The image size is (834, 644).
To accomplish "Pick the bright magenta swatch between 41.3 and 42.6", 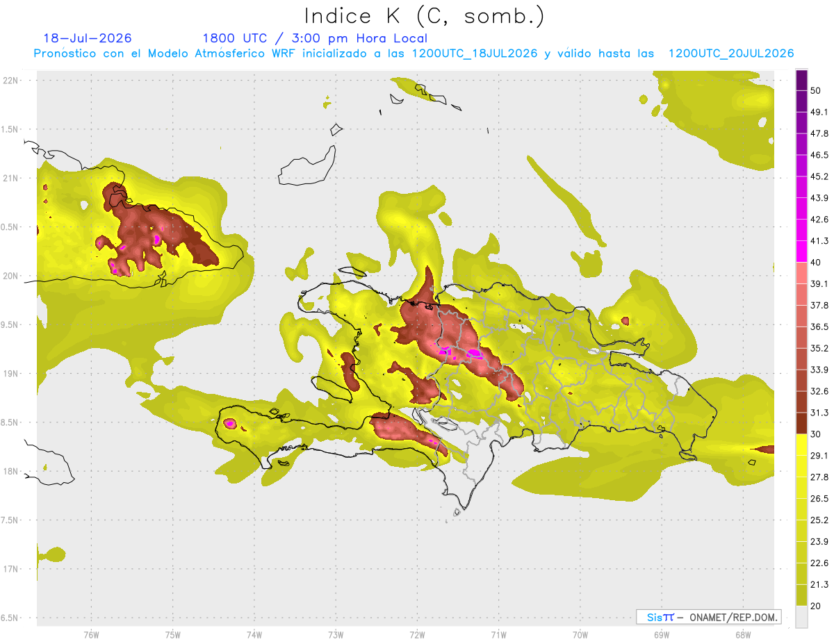I will (801, 230).
